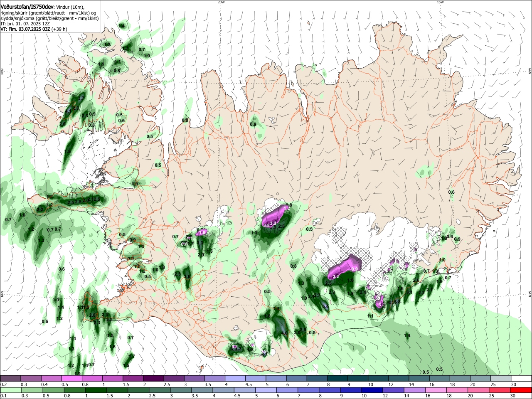Select the upper legend swatch starting at 6
Viewport: 532px width, 399px height.
[296, 378]
